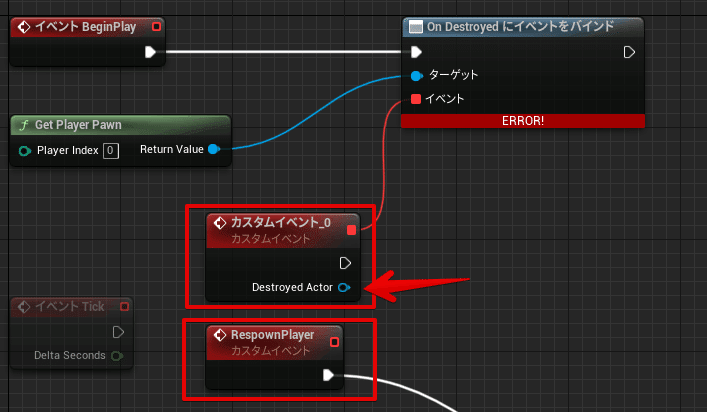Select the イベント BeginPlay node title
This screenshot has height=412, width=707.
click(x=86, y=27)
